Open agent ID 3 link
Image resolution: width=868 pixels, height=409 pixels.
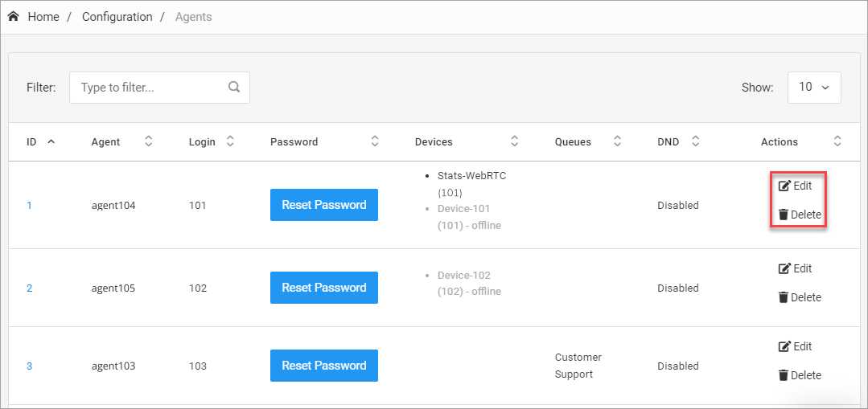pyautogui.click(x=29, y=366)
